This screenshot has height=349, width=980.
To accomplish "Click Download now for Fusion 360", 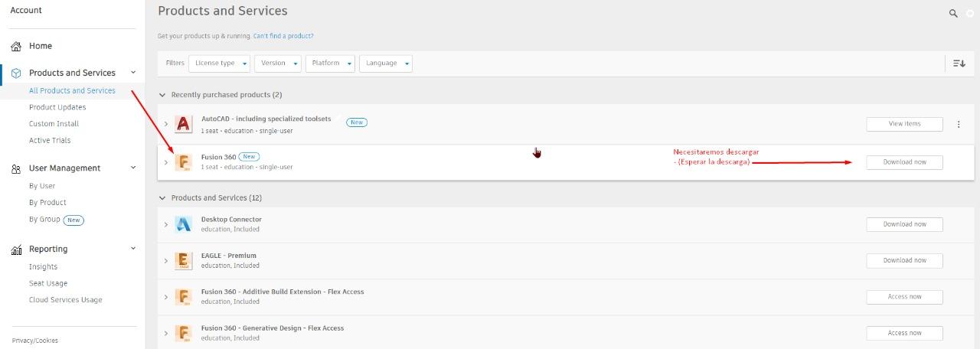I will tap(904, 162).
